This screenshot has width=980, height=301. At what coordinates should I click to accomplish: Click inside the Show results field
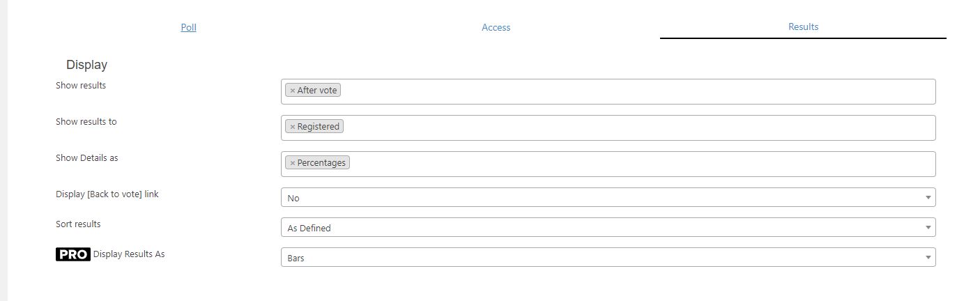point(608,92)
